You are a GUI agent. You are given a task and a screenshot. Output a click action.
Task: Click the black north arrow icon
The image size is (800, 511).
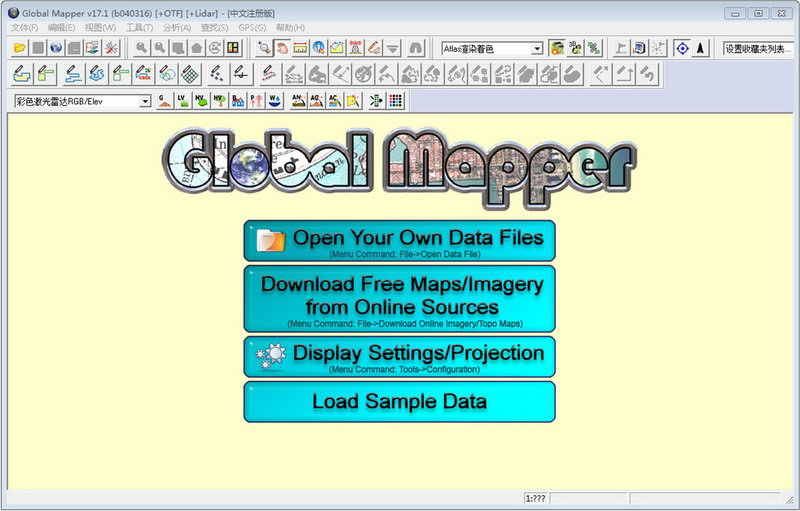click(701, 48)
